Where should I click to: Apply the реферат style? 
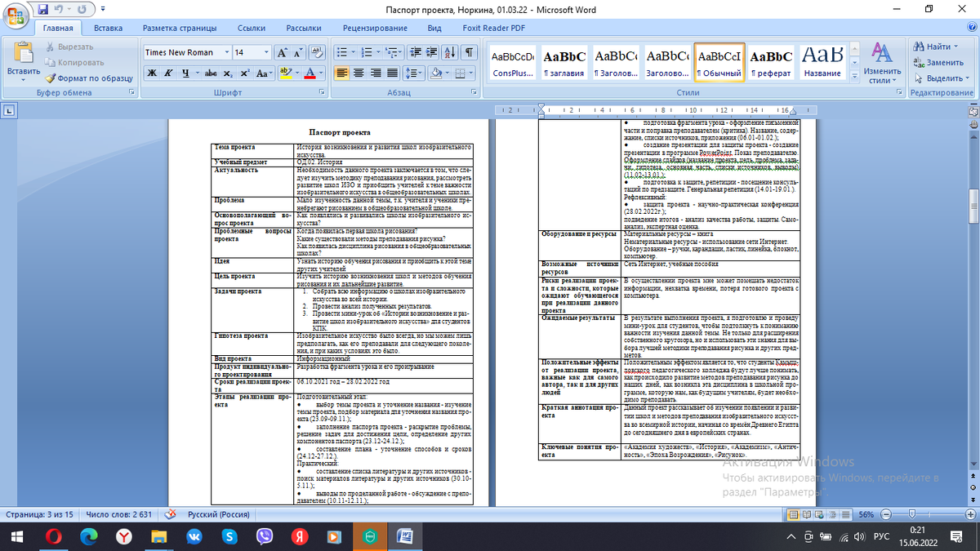(771, 62)
